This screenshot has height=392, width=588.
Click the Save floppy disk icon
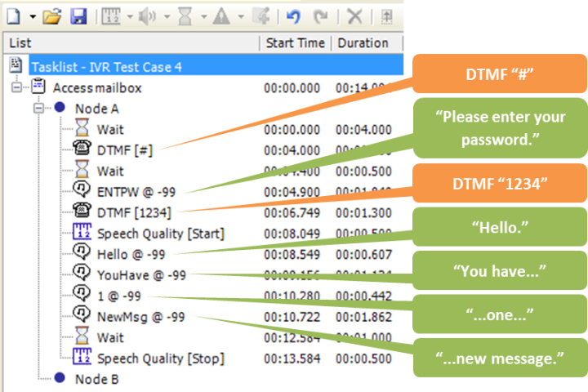78,16
